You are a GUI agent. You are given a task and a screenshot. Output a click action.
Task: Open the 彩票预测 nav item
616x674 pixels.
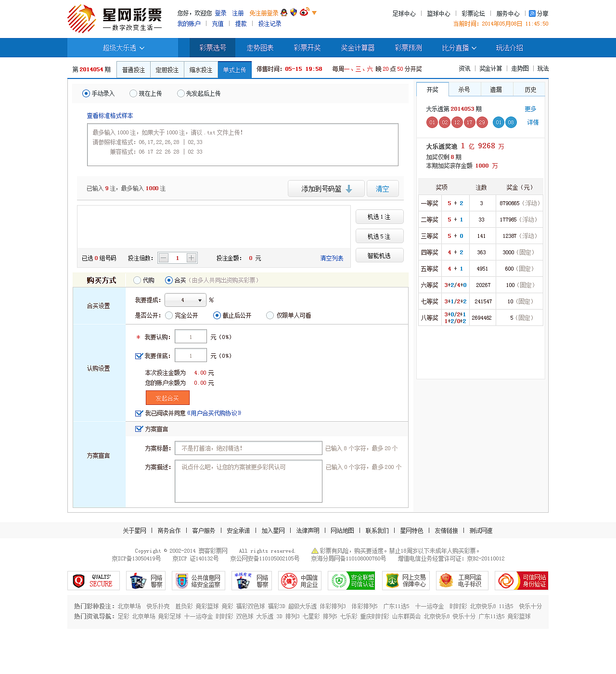click(408, 48)
